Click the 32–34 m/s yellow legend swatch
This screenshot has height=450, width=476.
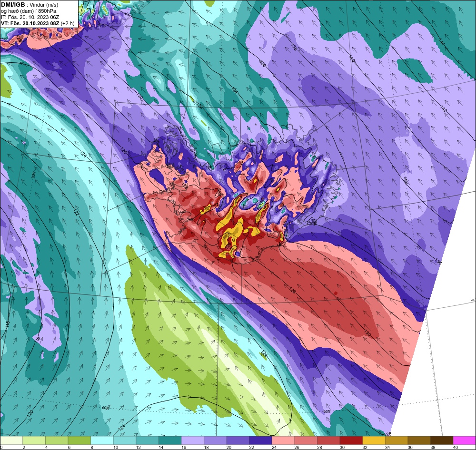tap(374, 440)
